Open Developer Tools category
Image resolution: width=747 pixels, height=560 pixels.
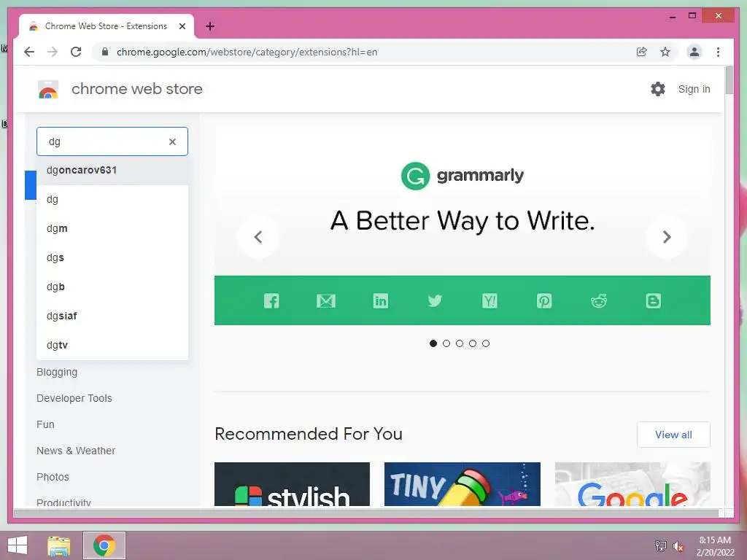pos(74,398)
